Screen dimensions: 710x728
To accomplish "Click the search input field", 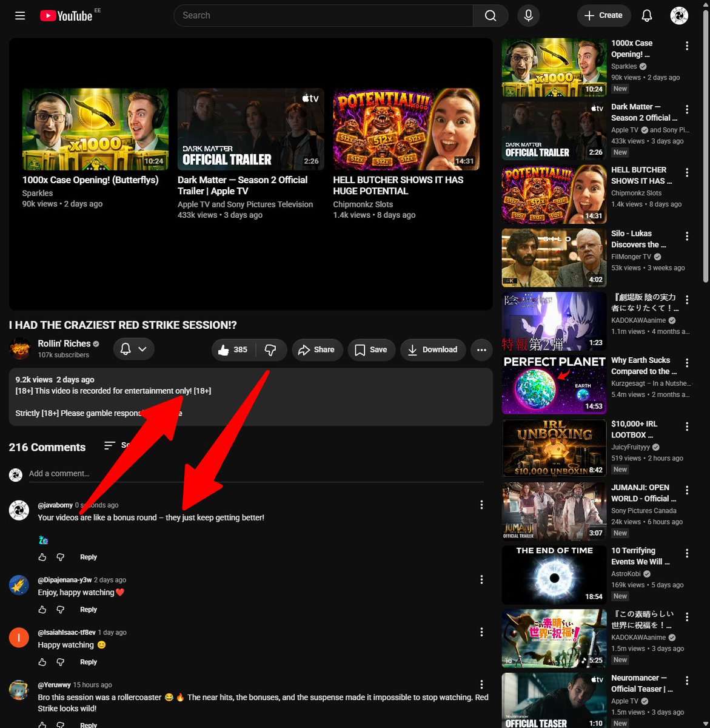I will (323, 16).
